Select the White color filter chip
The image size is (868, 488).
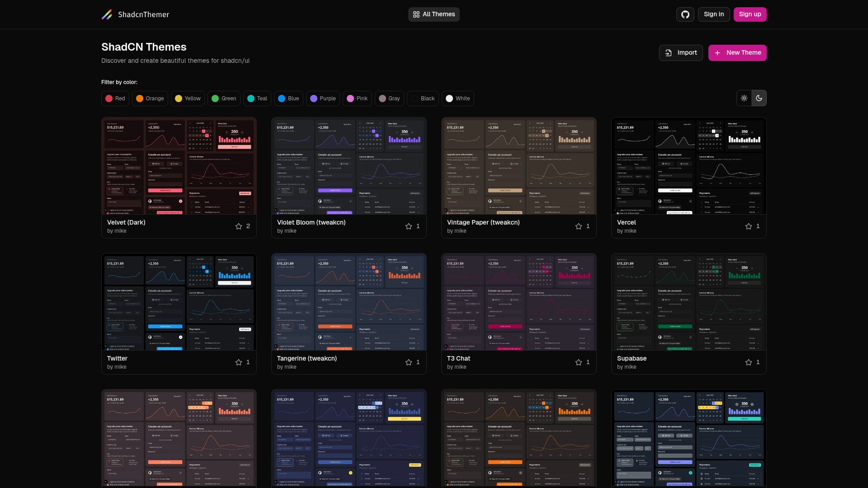[x=458, y=99]
